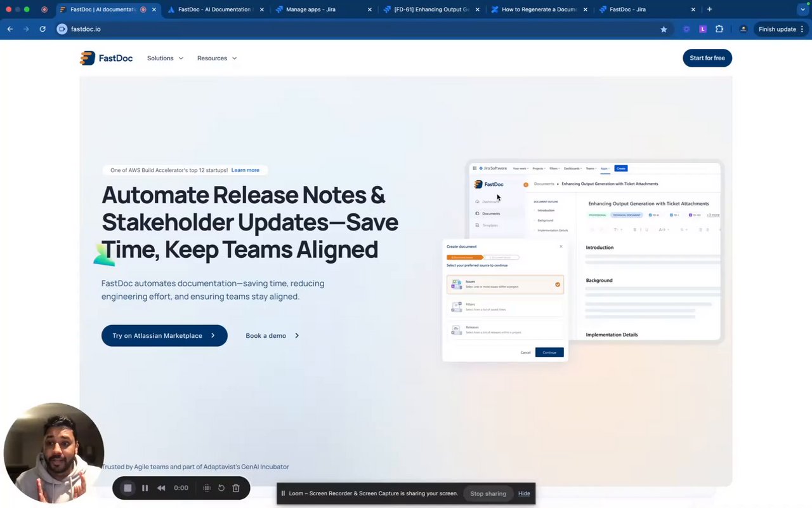This screenshot has height=508, width=812.
Task: Click the "Automate Release Notes" headline
Action: click(x=250, y=222)
